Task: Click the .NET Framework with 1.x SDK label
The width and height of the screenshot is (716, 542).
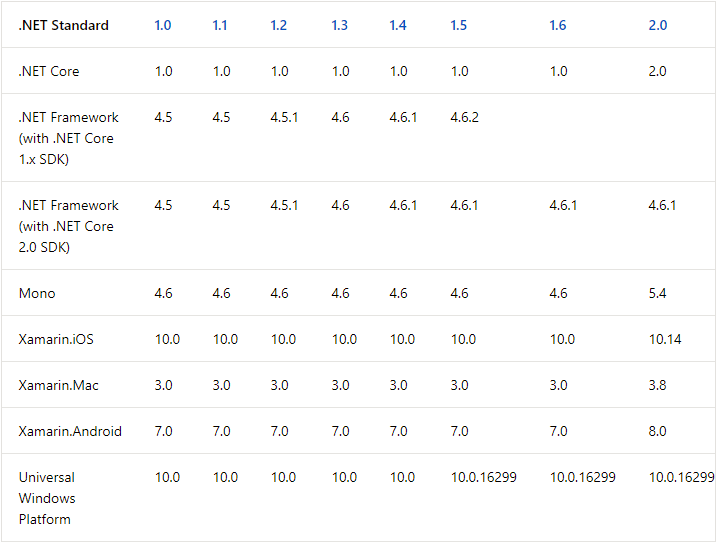Action: (68, 138)
